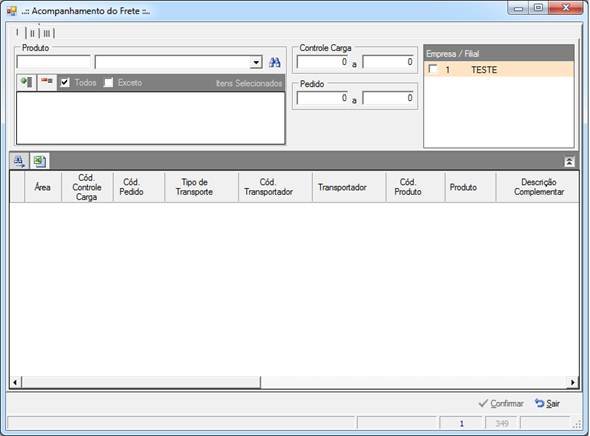Collapse the filter panel double-arrow icon
The height and width of the screenshot is (436, 590).
coord(569,162)
